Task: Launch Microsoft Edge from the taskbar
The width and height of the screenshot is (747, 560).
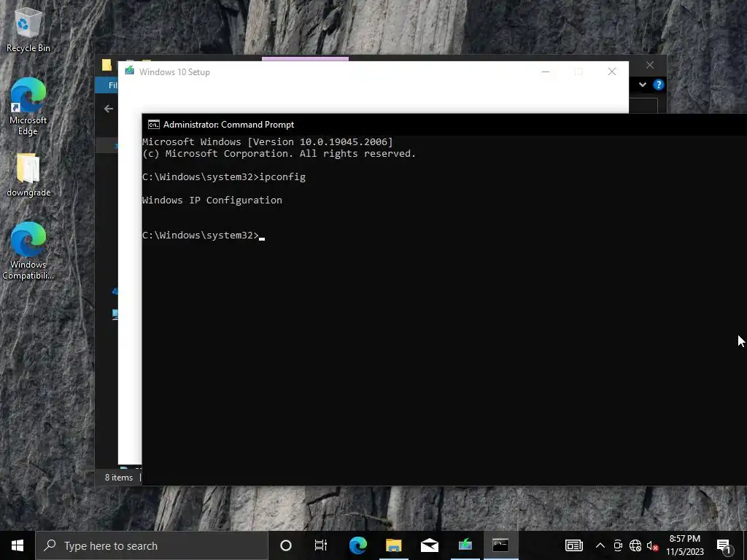Action: coord(357,545)
